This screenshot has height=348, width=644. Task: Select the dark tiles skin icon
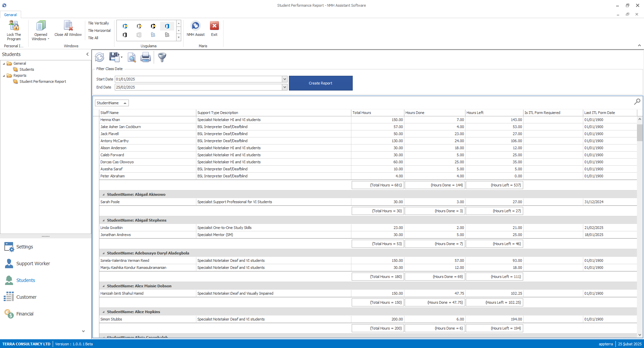click(x=167, y=35)
